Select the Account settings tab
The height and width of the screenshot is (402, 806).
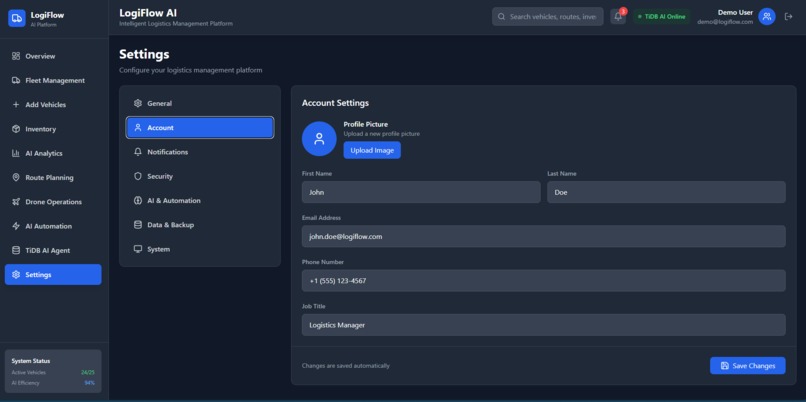[200, 127]
